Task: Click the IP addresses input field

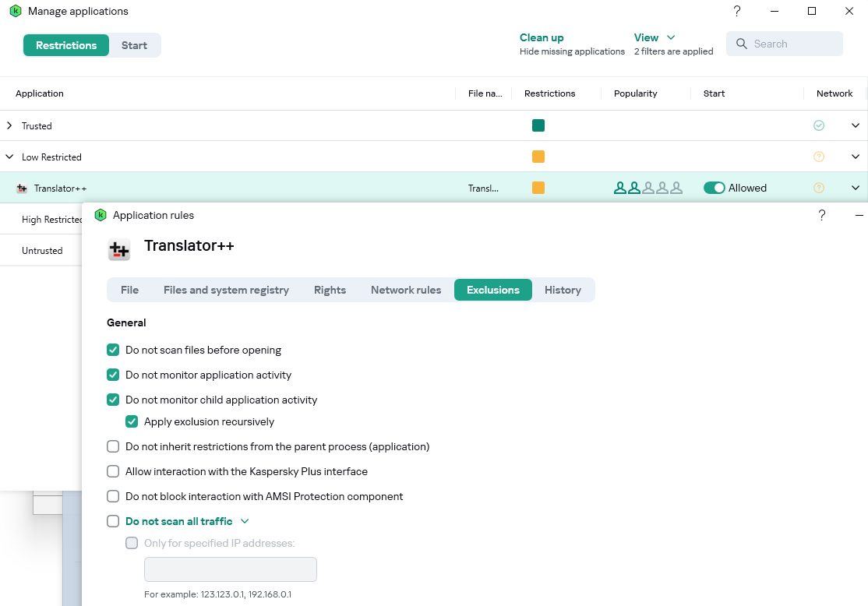Action: click(231, 569)
